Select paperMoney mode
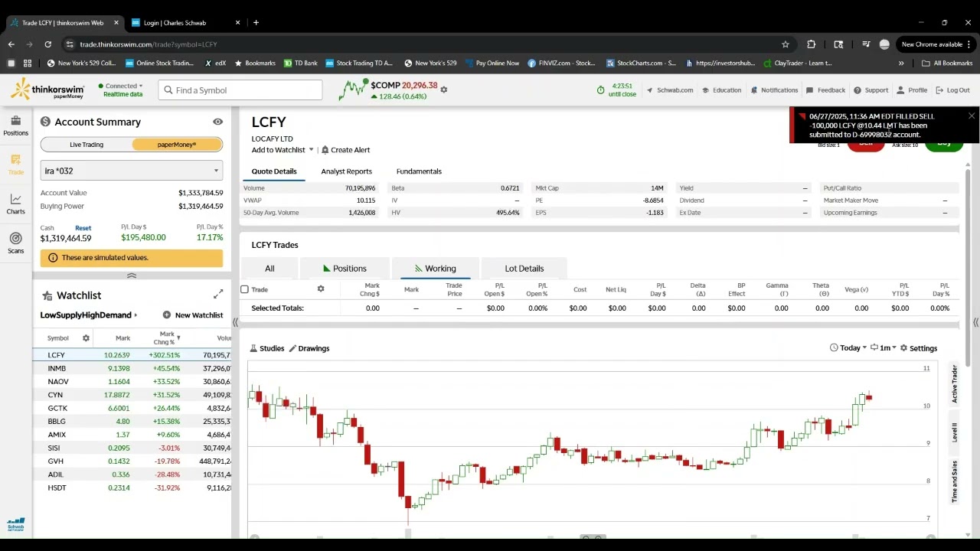The image size is (980, 551). tap(177, 145)
